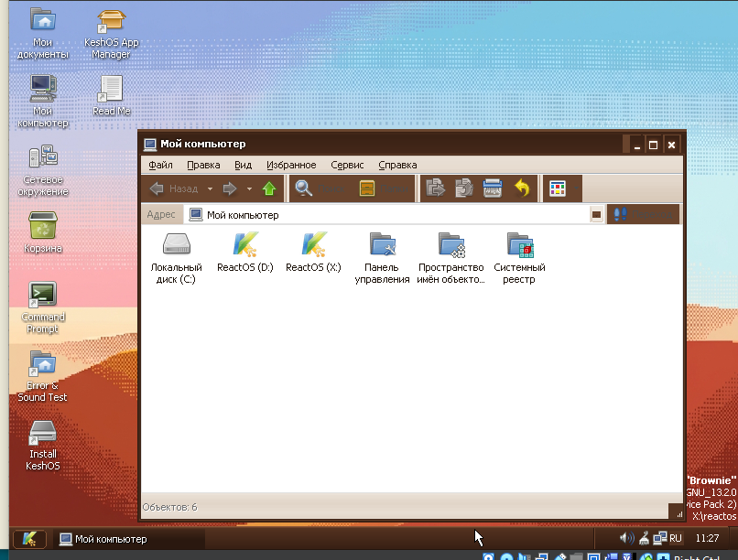738x560 pixels.
Task: Click the Delete shredder toolbar icon
Action: 493,189
